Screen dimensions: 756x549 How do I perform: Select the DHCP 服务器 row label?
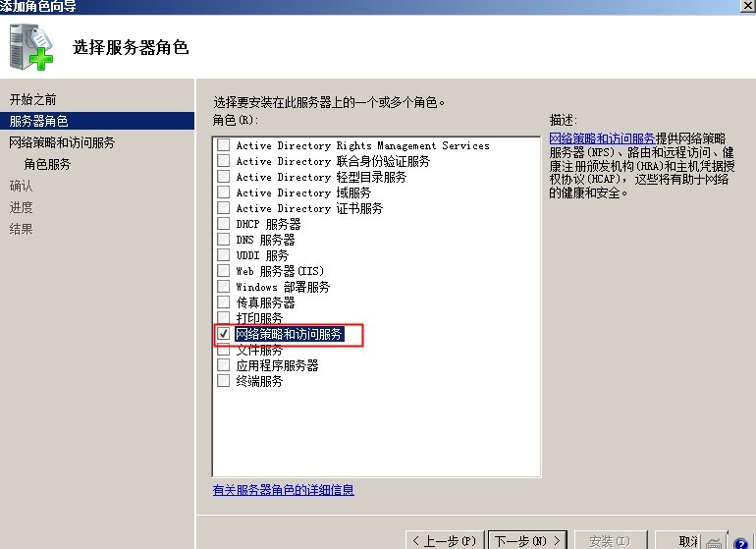point(269,224)
